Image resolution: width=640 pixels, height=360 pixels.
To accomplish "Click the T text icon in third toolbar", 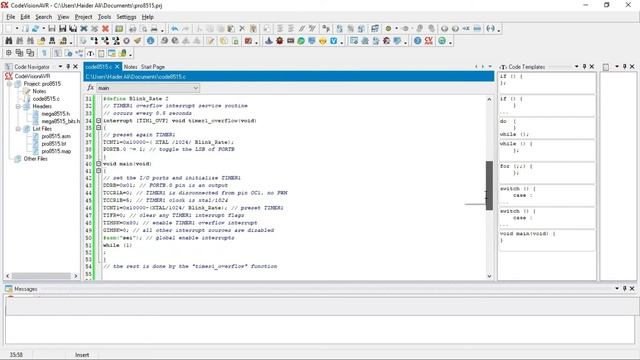I will point(90,53).
